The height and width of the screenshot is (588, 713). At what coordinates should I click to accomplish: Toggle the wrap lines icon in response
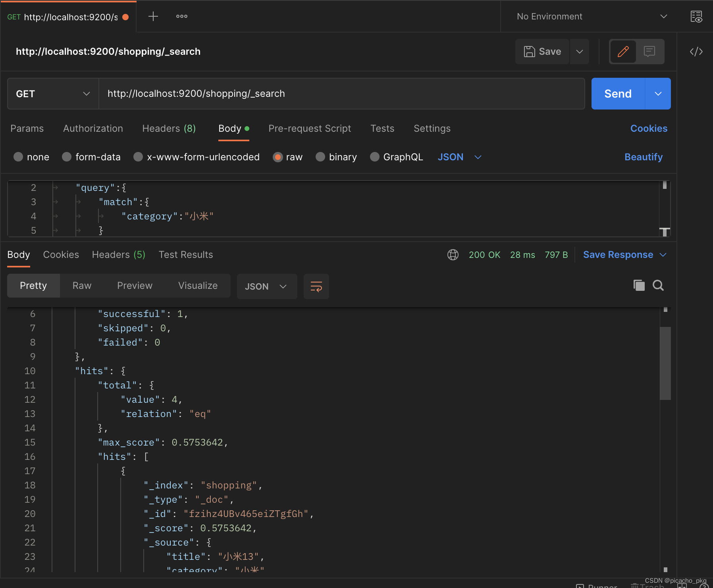(316, 286)
